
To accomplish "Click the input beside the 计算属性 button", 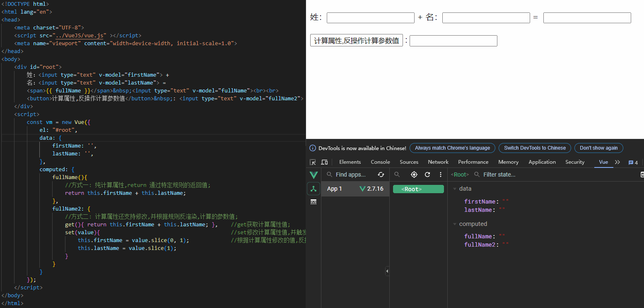I will tap(453, 41).
